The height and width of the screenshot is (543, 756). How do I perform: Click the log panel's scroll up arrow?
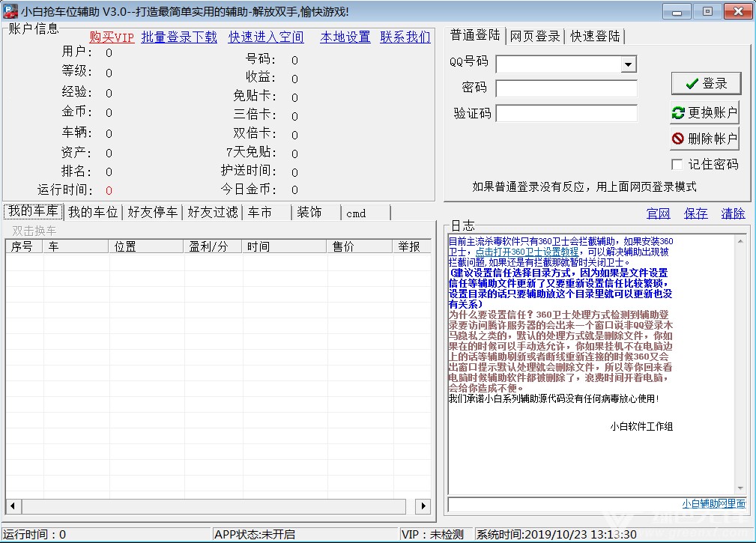(x=740, y=241)
